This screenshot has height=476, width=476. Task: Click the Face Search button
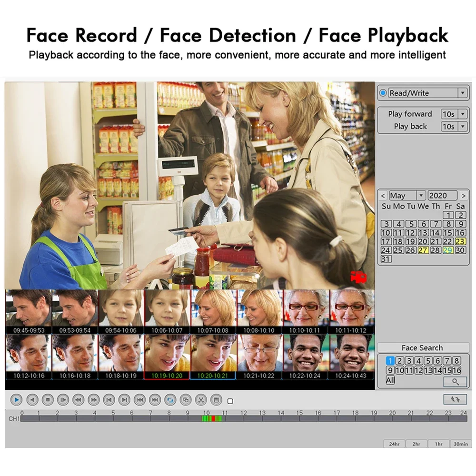423,347
